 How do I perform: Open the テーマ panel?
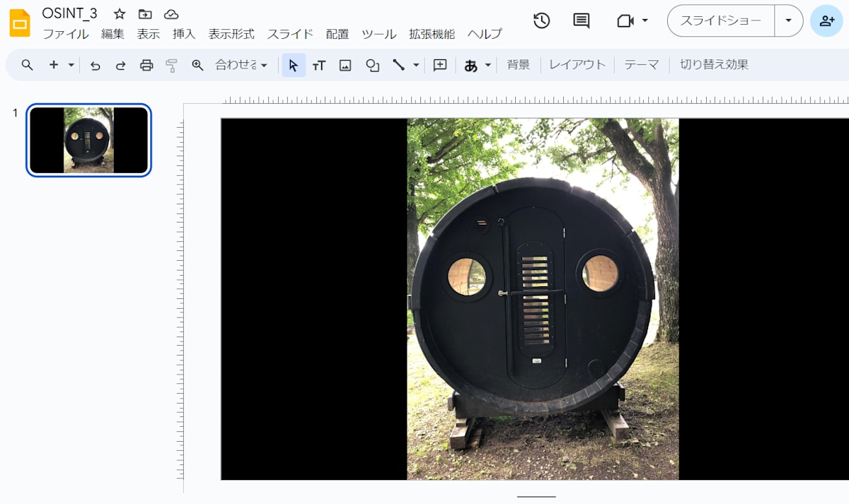click(x=641, y=65)
